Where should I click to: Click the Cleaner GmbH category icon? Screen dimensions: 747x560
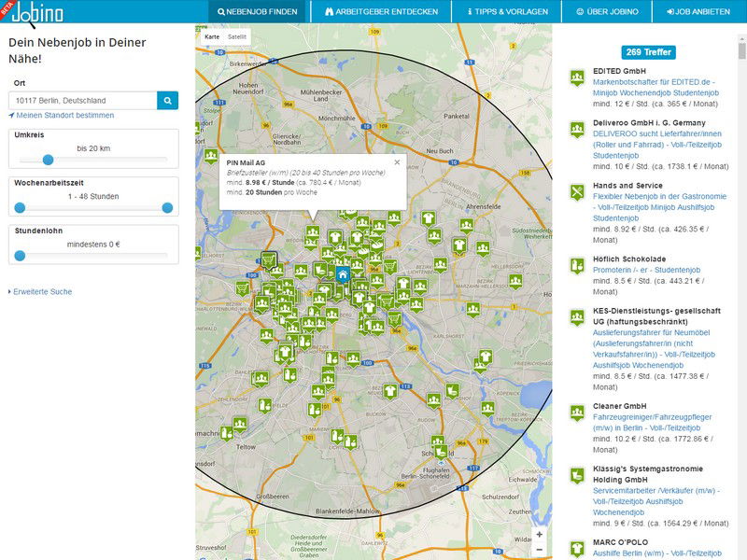[577, 413]
